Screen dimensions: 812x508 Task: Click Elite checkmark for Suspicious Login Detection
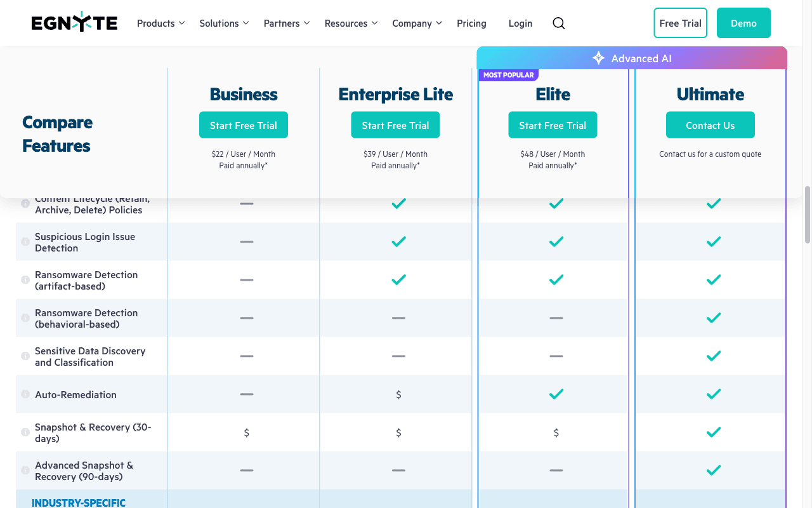click(x=556, y=242)
